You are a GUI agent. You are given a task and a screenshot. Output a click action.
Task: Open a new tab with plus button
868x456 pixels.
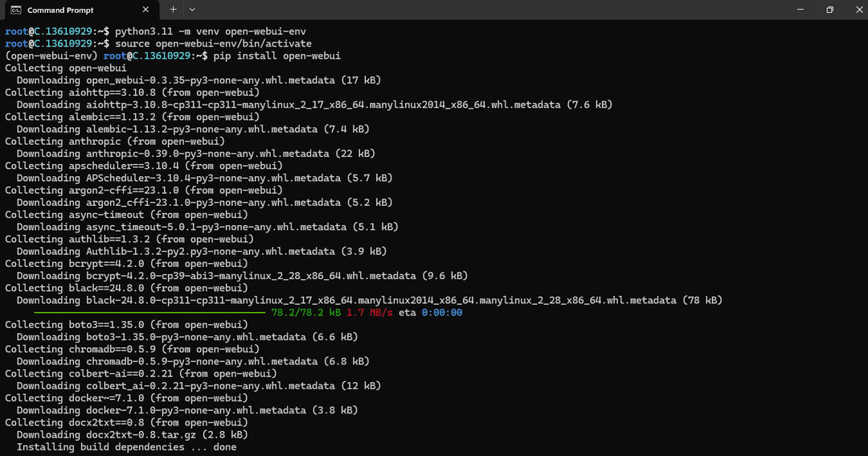click(173, 10)
